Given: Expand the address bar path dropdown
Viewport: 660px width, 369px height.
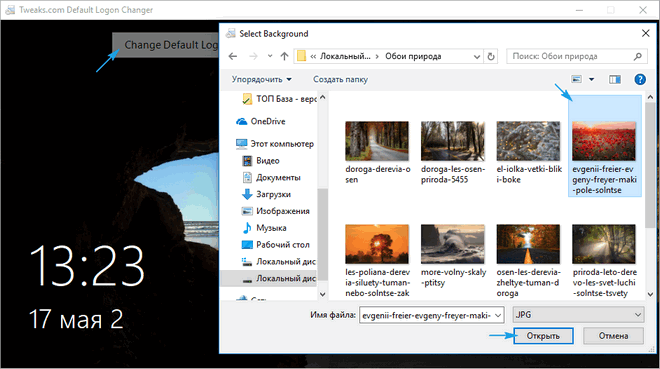Looking at the screenshot, I should tap(476, 56).
